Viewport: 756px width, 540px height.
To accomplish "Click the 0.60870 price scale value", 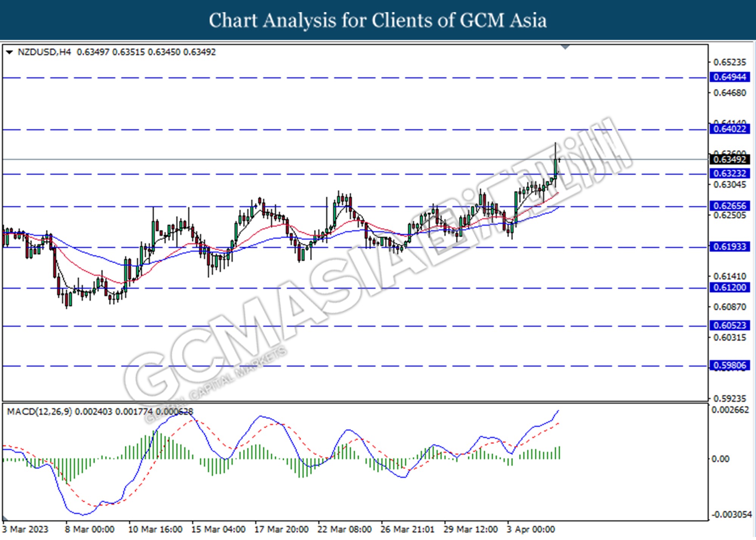I will pyautogui.click(x=730, y=307).
